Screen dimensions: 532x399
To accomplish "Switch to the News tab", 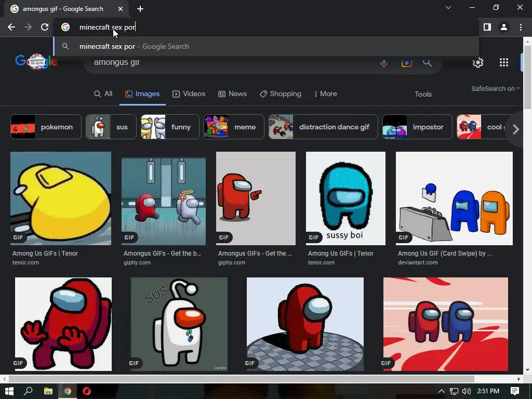I will [232, 94].
